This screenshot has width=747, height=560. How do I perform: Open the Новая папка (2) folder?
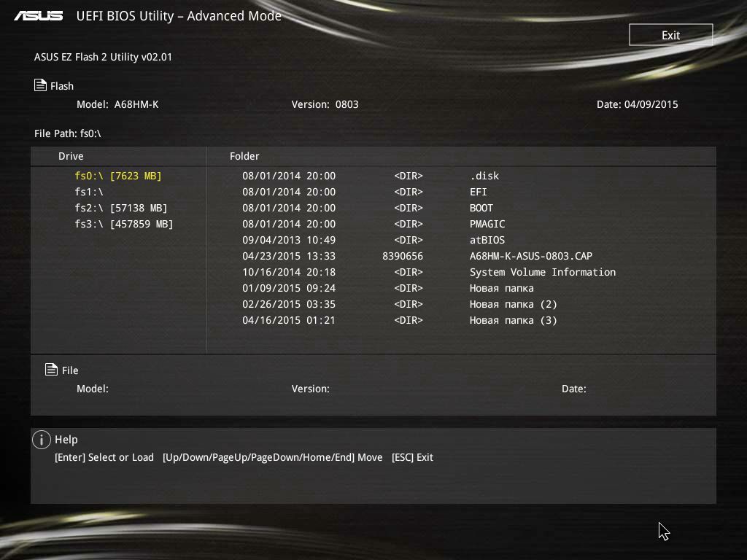(x=514, y=304)
